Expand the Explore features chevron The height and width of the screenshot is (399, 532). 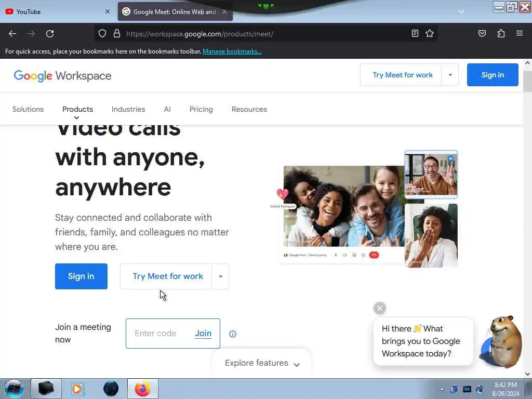(x=297, y=365)
